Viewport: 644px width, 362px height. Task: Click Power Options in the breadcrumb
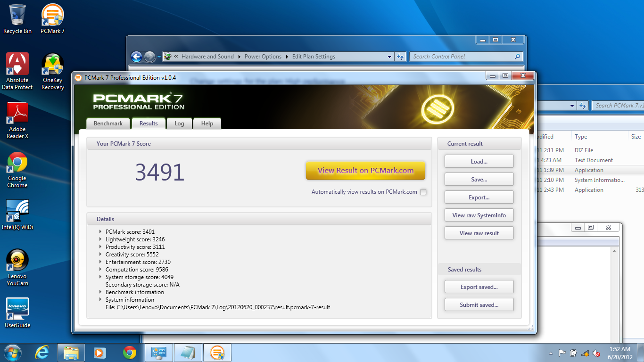tap(263, 57)
